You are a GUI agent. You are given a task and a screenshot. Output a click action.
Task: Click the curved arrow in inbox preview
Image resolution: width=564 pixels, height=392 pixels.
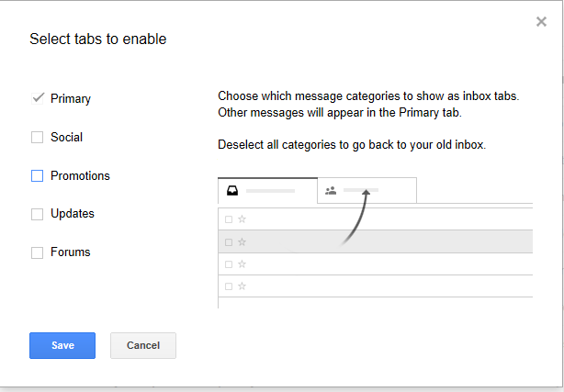[355, 218]
